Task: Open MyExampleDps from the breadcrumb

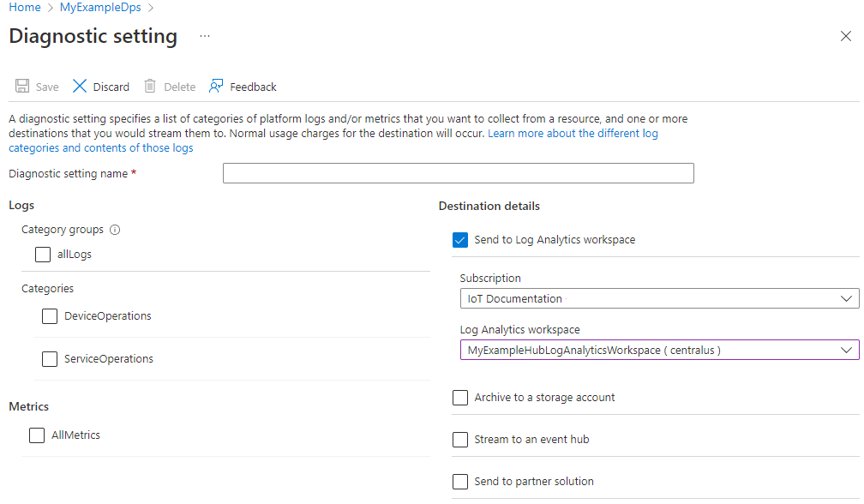Action: (100, 7)
